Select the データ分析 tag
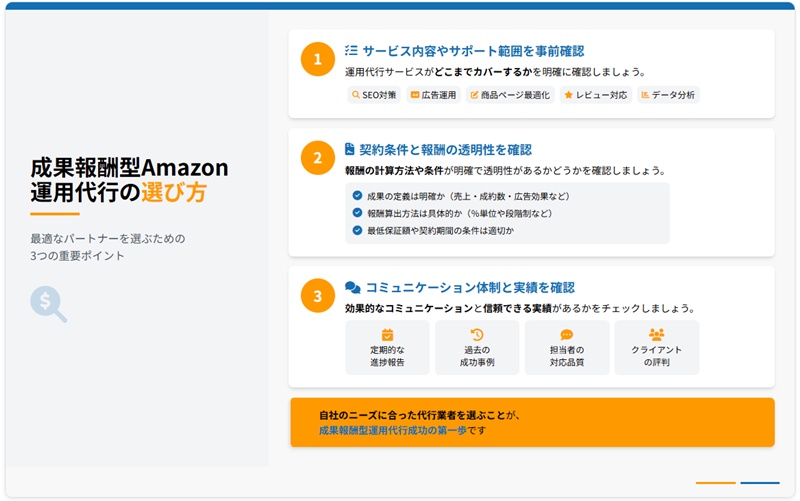 click(668, 95)
